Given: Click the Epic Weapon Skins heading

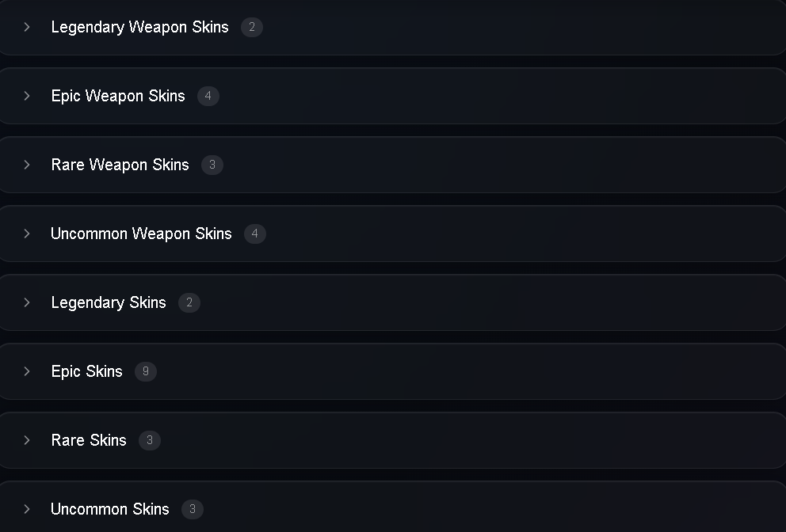Looking at the screenshot, I should pyautogui.click(x=118, y=96).
